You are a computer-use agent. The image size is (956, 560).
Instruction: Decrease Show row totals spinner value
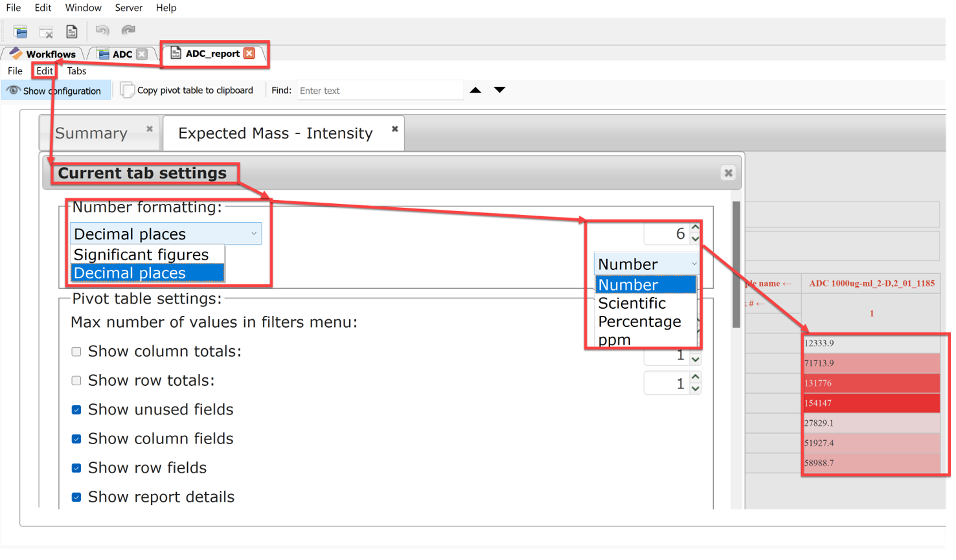tap(695, 388)
